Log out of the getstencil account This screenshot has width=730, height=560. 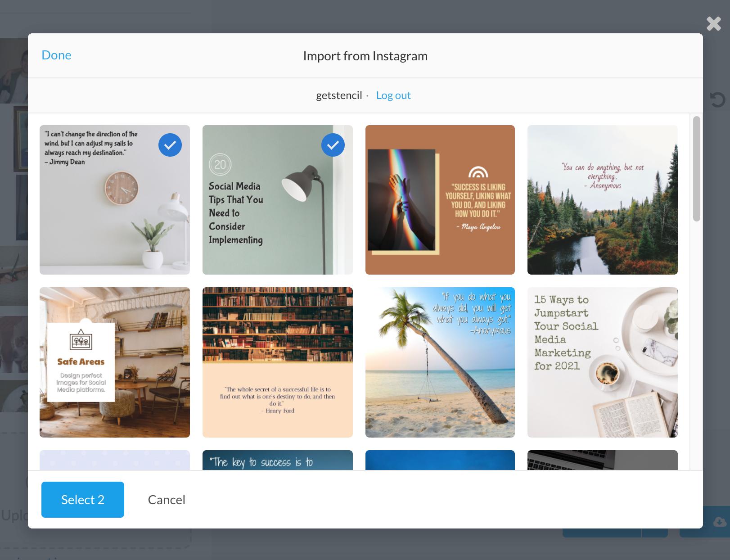pyautogui.click(x=393, y=95)
